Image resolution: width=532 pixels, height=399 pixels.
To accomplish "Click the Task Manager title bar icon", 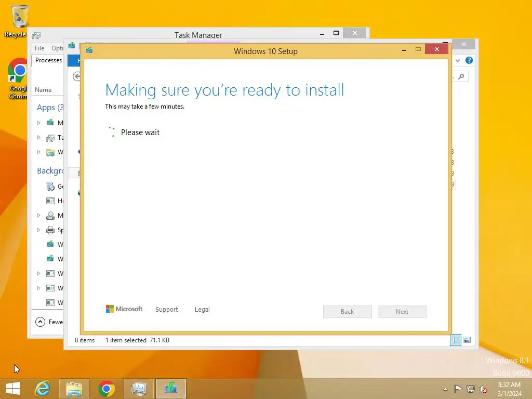I will [36, 35].
